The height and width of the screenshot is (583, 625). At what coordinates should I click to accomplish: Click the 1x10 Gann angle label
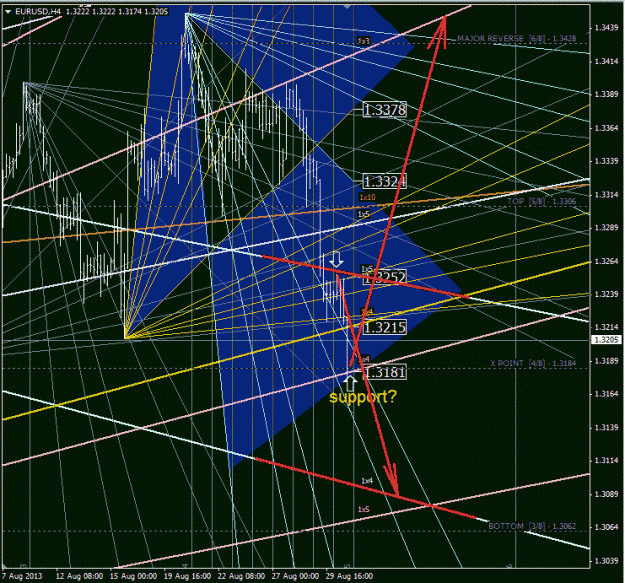click(x=367, y=197)
